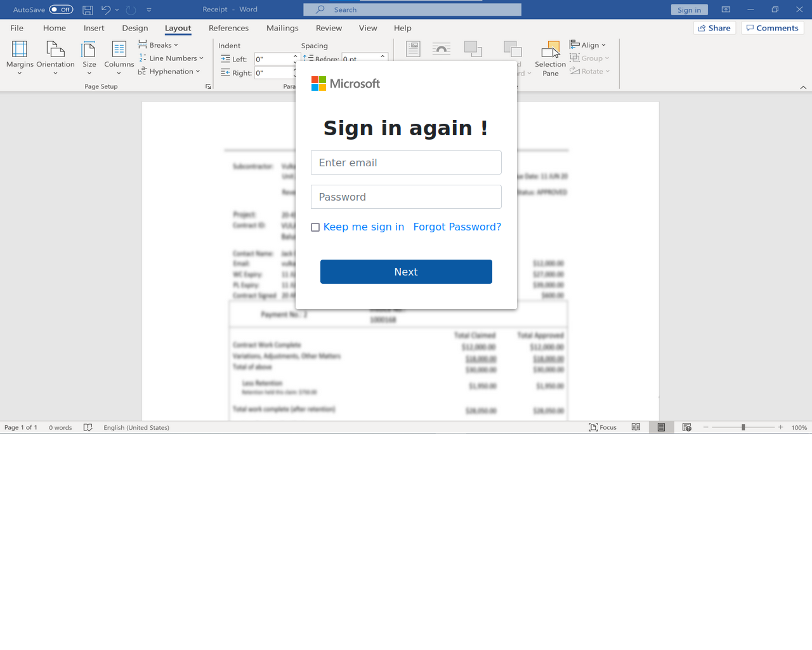Open the Undo history dropdown arrow
This screenshot has height=650, width=812.
coord(117,10)
